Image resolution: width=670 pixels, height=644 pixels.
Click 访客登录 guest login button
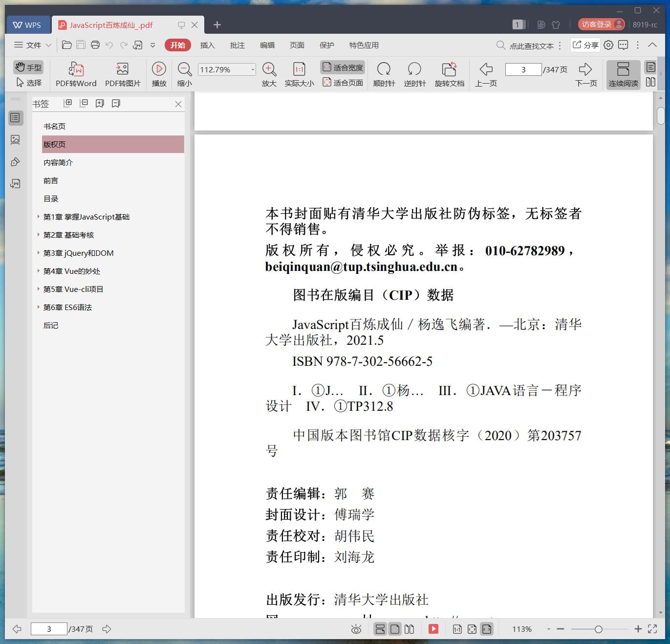(602, 24)
